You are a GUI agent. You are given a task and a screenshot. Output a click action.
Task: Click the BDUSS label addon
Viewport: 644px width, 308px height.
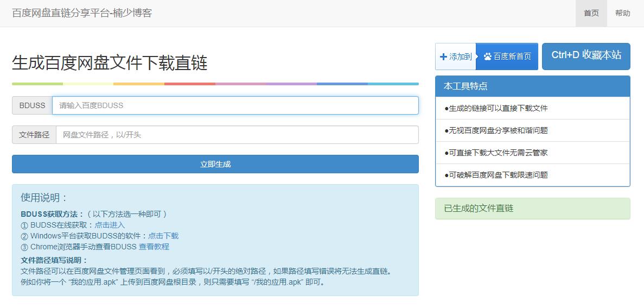32,105
